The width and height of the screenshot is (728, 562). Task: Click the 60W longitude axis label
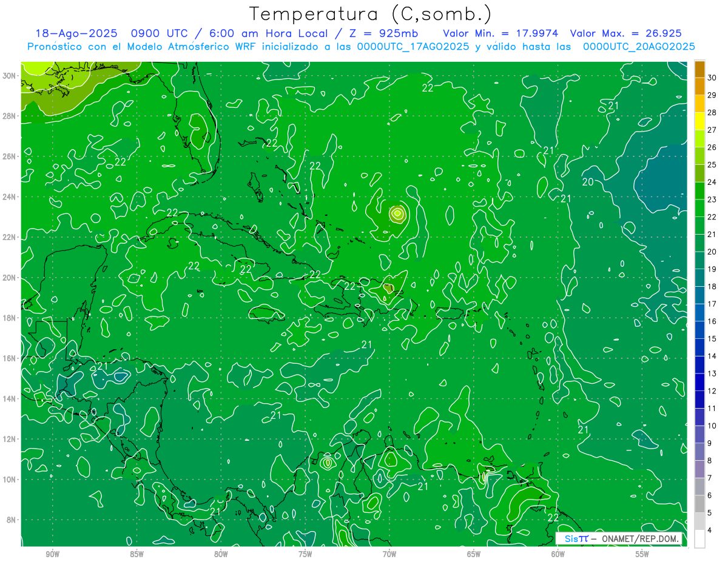coord(558,554)
